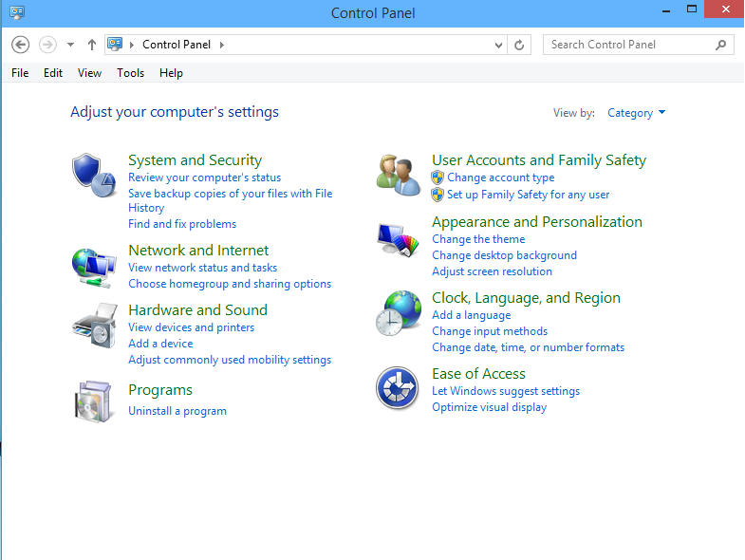Image resolution: width=745 pixels, height=560 pixels.
Task: Open the View menu
Action: (x=89, y=73)
